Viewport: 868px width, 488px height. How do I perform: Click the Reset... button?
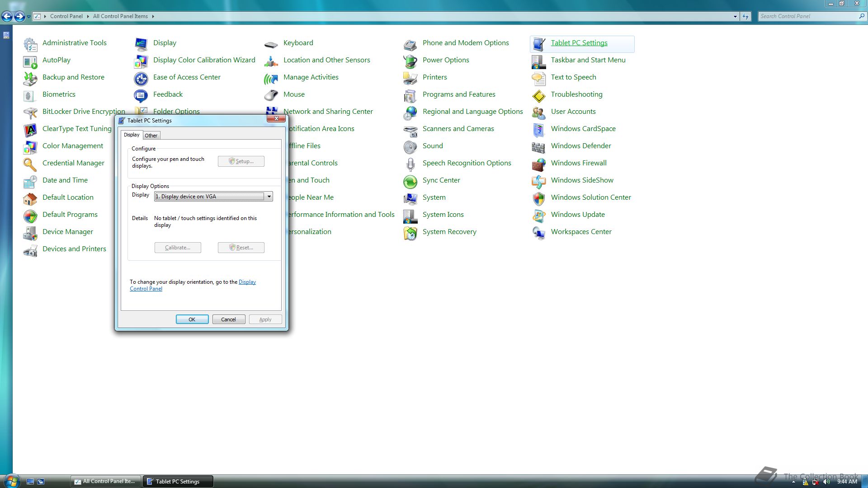[x=241, y=248]
